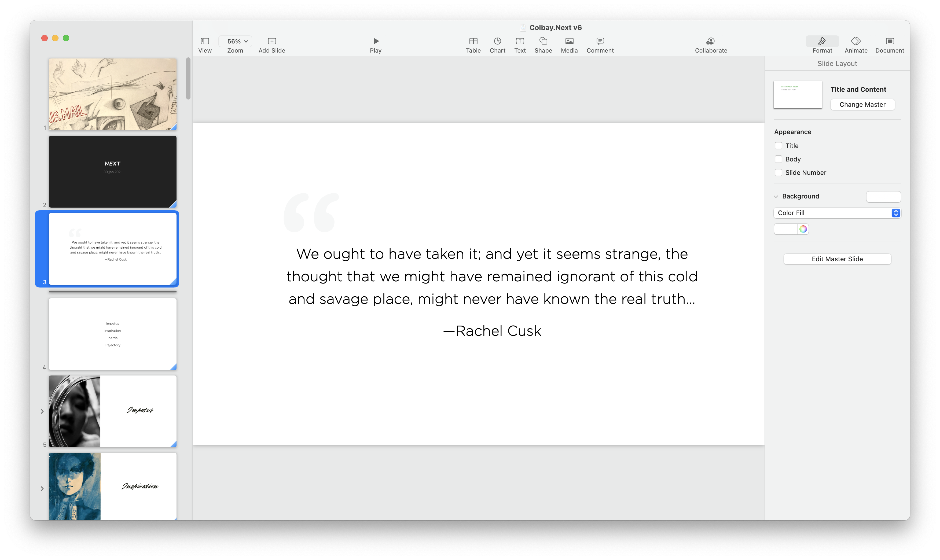
Task: Click the Edit Master Slide button
Action: pos(837,259)
